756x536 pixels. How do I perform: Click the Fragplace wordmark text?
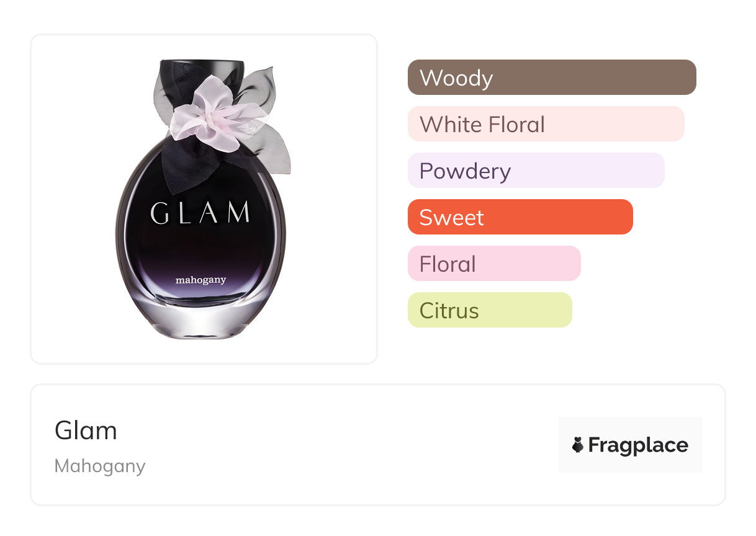click(x=638, y=445)
